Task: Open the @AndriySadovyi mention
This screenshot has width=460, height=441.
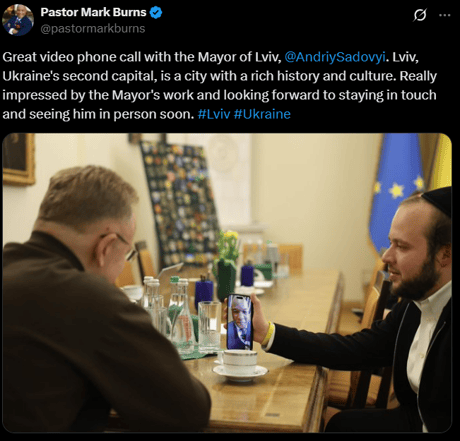Action: 335,57
